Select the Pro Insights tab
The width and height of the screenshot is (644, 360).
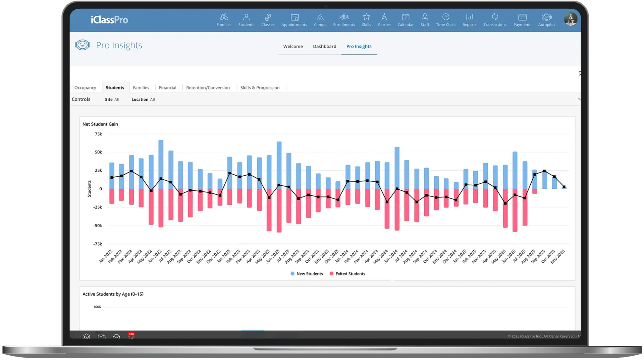point(359,46)
